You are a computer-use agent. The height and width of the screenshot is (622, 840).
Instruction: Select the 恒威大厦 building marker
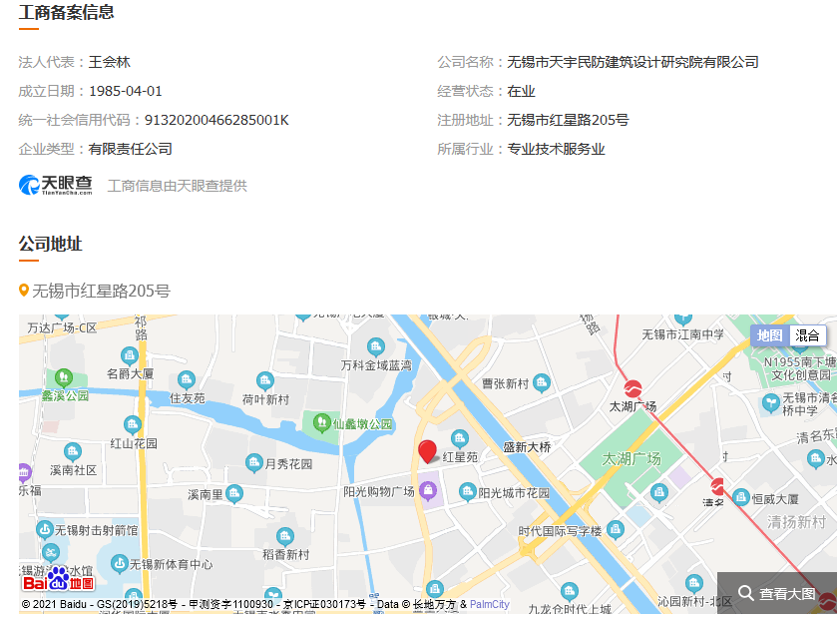click(740, 497)
